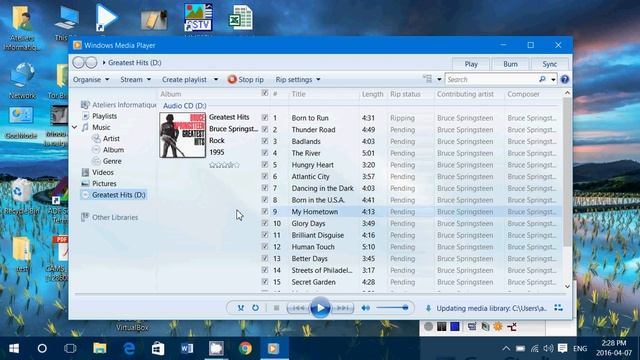The width and height of the screenshot is (640, 360).
Task: Mute the volume speaker icon
Action: [365, 308]
